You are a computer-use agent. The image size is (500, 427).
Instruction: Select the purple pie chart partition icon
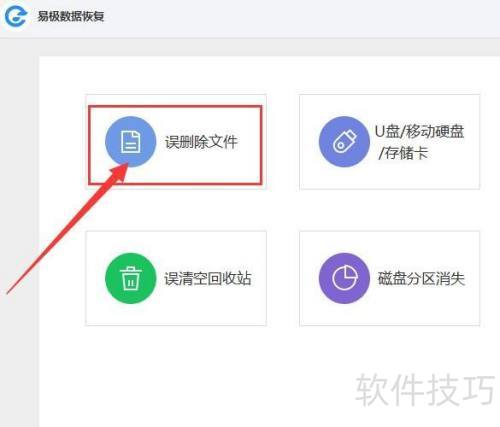pos(344,278)
